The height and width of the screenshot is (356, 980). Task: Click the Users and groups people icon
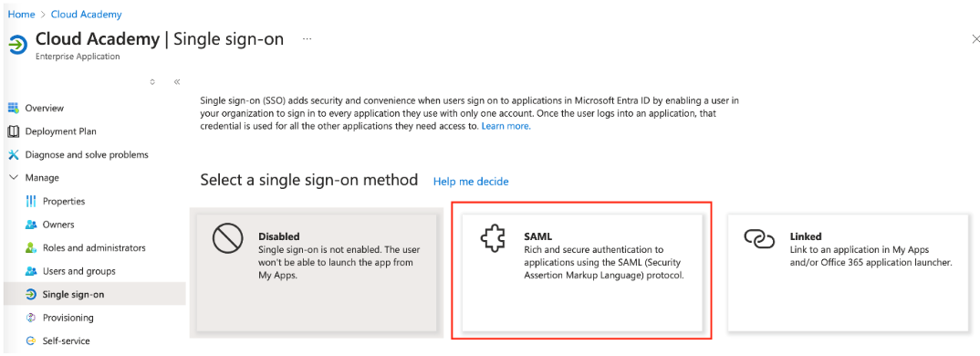(x=31, y=271)
